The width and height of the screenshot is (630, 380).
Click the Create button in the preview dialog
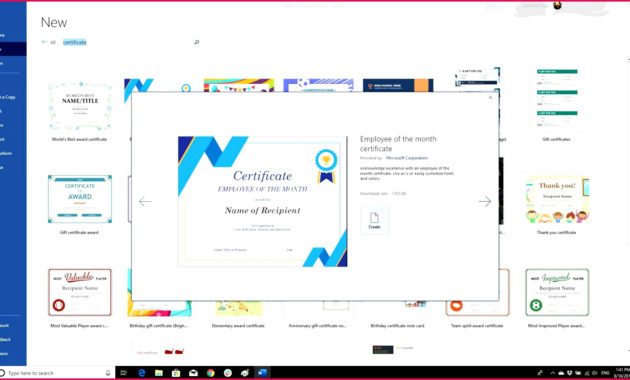point(374,221)
